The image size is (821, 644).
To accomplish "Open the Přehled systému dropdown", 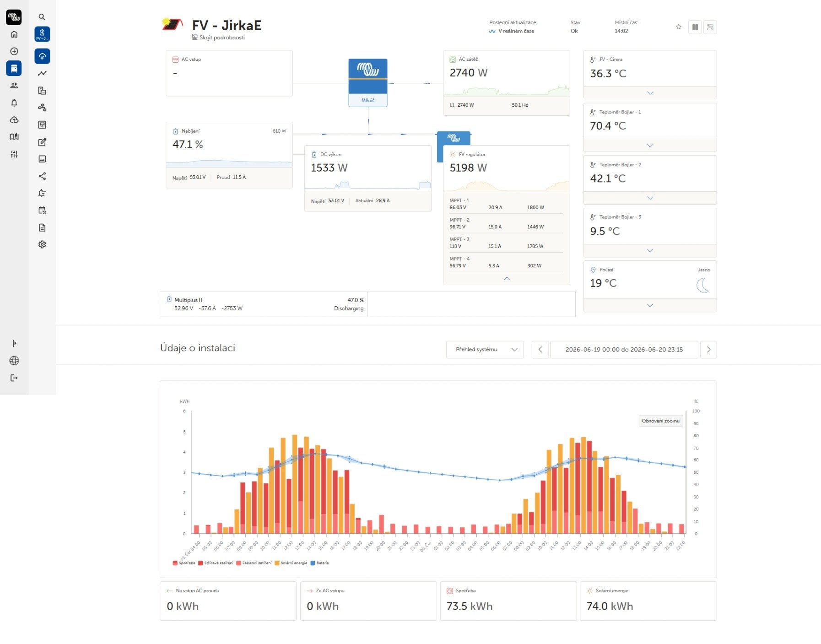I will pos(485,350).
